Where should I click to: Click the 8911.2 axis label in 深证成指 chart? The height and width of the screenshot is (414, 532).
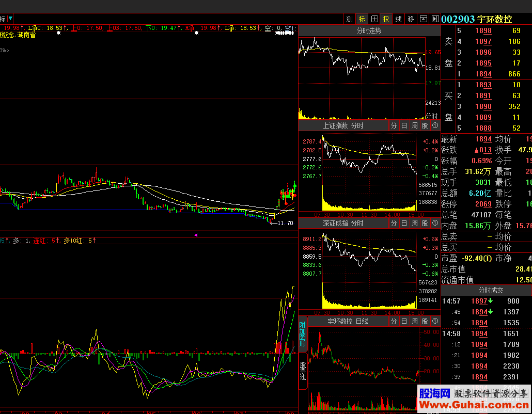point(312,240)
